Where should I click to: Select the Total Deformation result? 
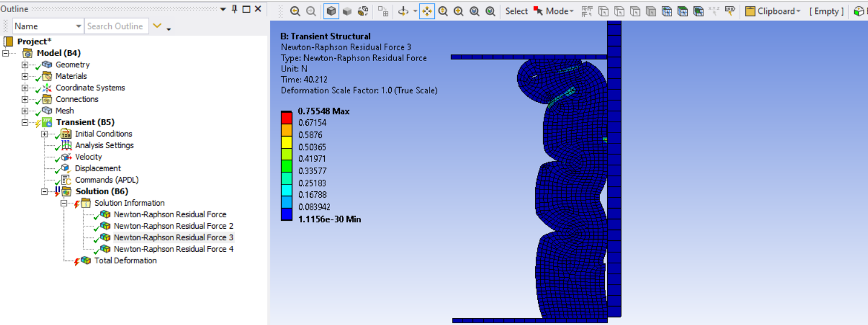pos(125,260)
